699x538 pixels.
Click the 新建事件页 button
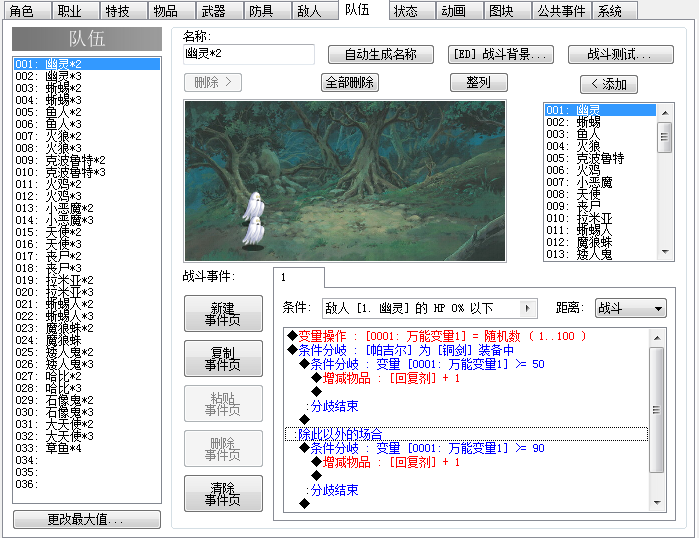[x=223, y=314]
